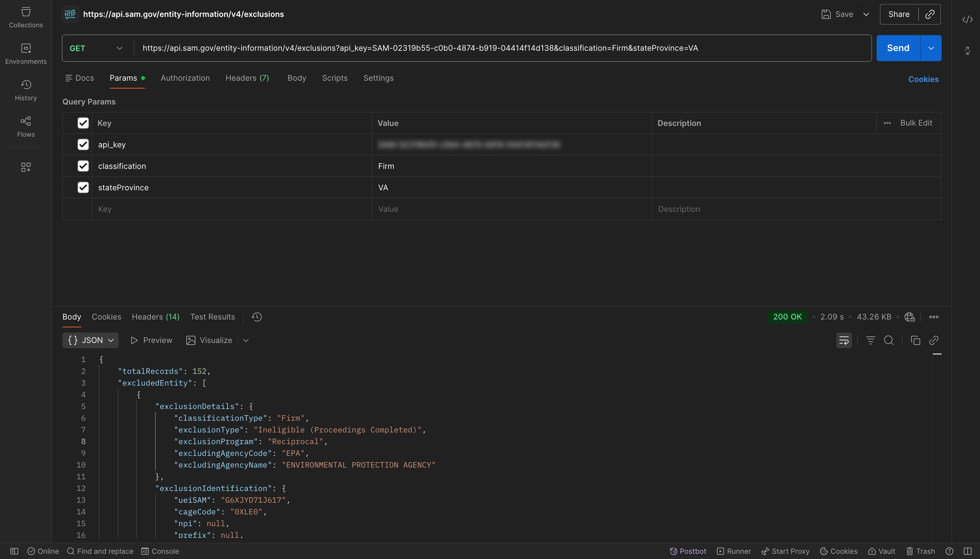Screen dimensions: 980x559
Task: Copy the response body with copy icon
Action: tap(915, 340)
